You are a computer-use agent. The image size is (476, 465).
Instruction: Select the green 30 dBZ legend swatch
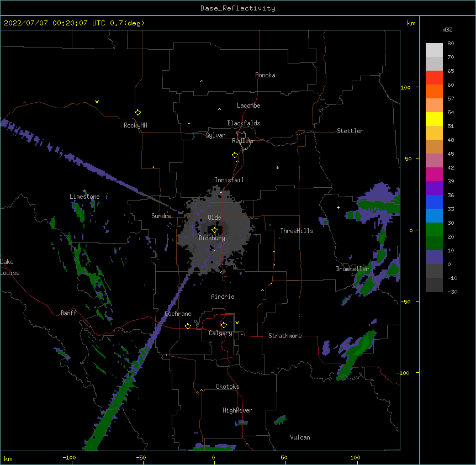tap(434, 230)
